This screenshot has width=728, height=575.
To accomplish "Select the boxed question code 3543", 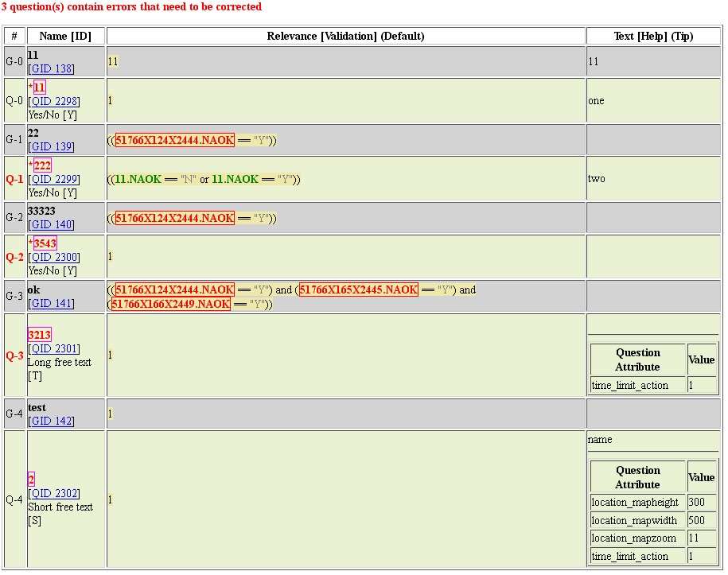I will pos(45,243).
